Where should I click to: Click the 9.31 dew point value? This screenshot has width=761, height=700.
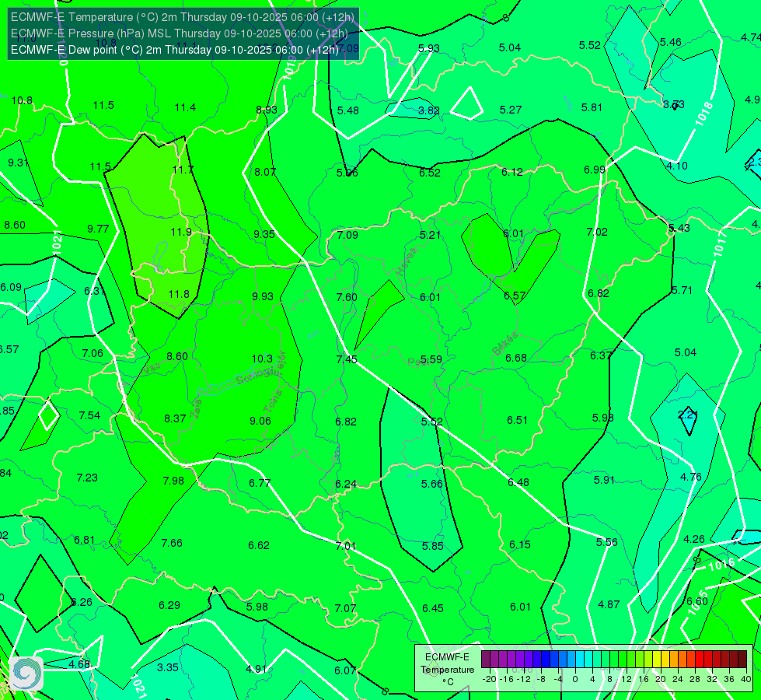coord(18,163)
